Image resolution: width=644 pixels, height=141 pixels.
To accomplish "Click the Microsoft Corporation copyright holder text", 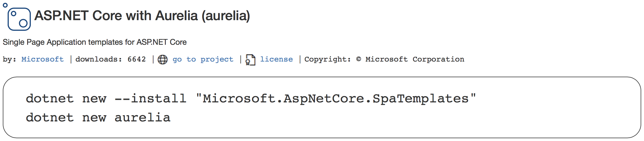I will [x=415, y=59].
